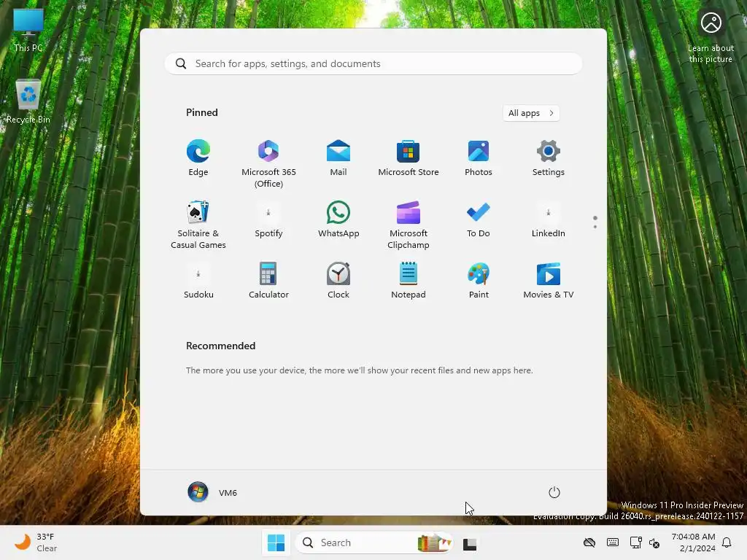Open the Clock app

click(338, 281)
